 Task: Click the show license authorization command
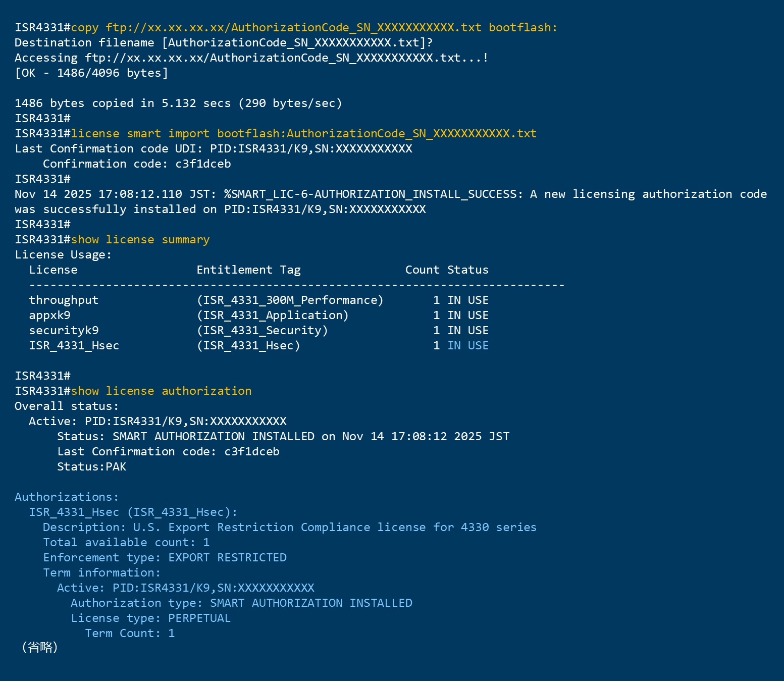click(161, 391)
